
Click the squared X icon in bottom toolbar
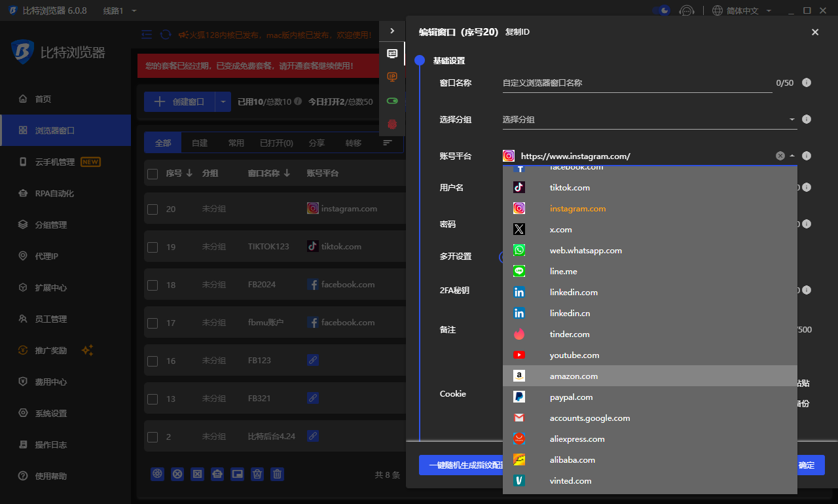pyautogui.click(x=197, y=475)
